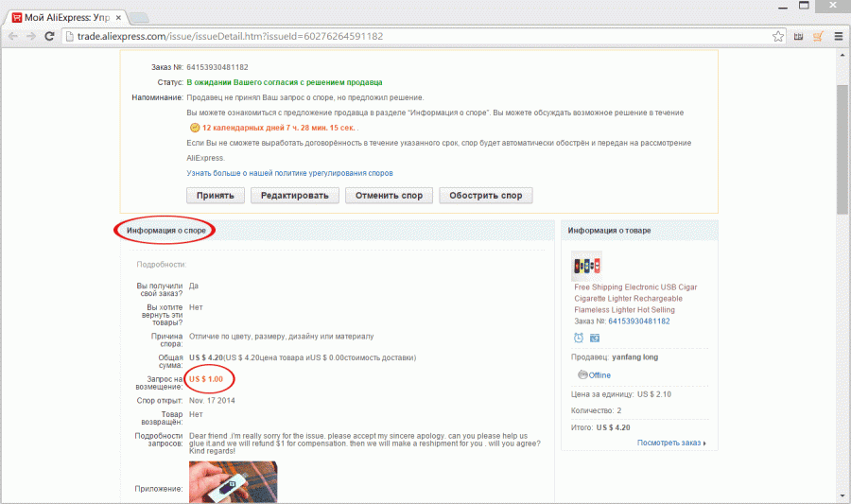Click the refund request amount US $ 1.00
The image size is (851, 504).
pyautogui.click(x=206, y=379)
